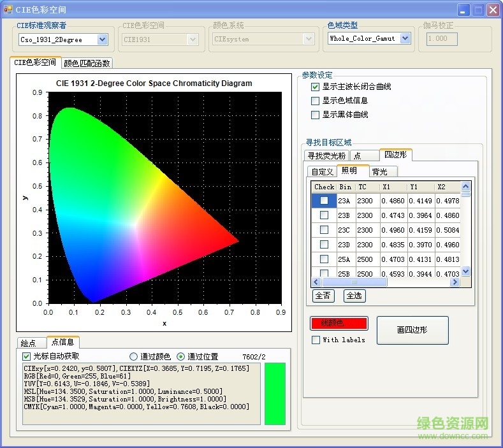Click the 全选 button
503x448 pixels.
(354, 296)
